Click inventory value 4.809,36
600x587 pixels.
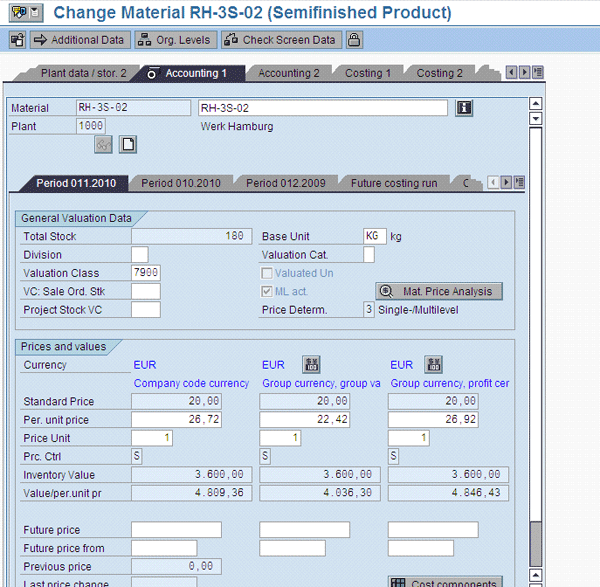(192, 493)
